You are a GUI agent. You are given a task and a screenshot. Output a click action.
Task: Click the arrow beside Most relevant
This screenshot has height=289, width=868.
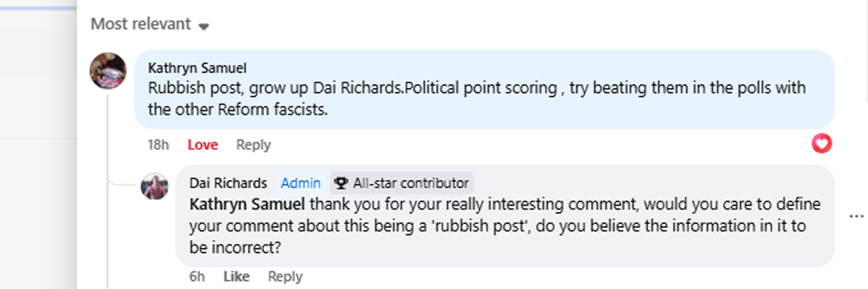pyautogui.click(x=203, y=26)
